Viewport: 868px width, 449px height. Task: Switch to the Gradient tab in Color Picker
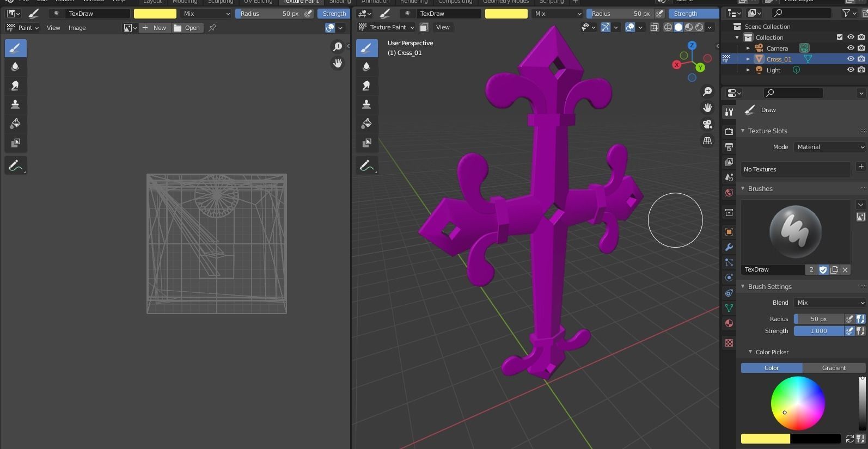click(834, 368)
